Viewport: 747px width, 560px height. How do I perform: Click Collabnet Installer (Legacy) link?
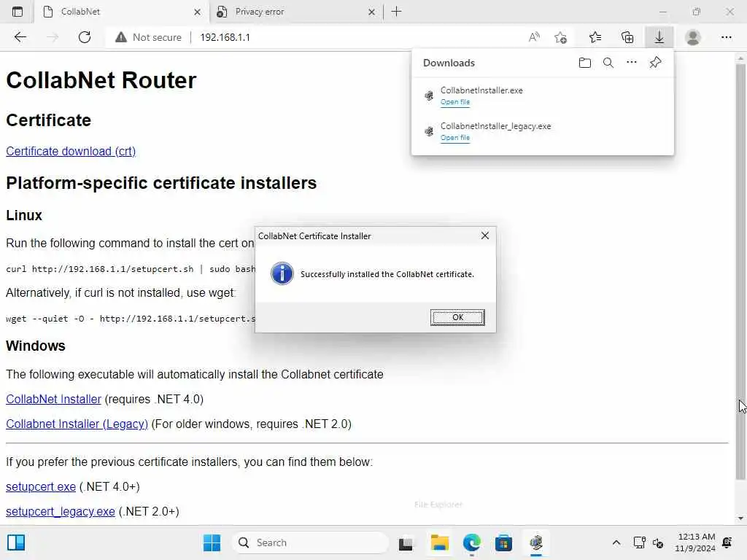(x=77, y=424)
